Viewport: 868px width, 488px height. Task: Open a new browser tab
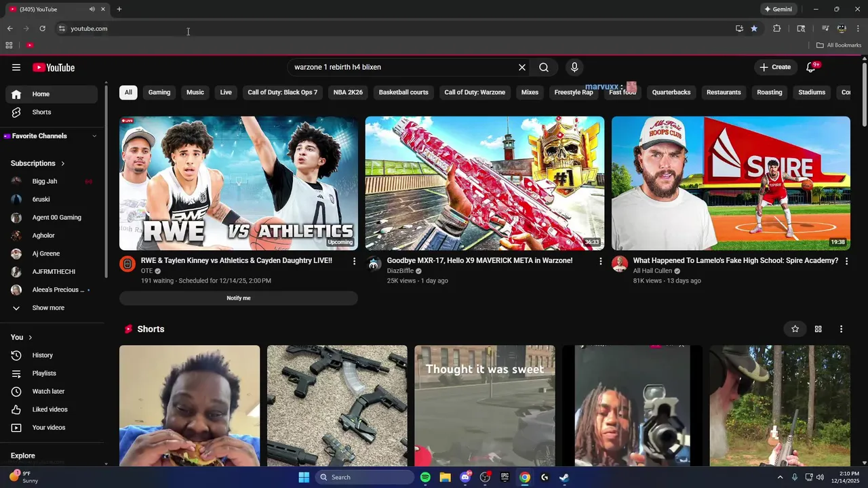tap(119, 9)
